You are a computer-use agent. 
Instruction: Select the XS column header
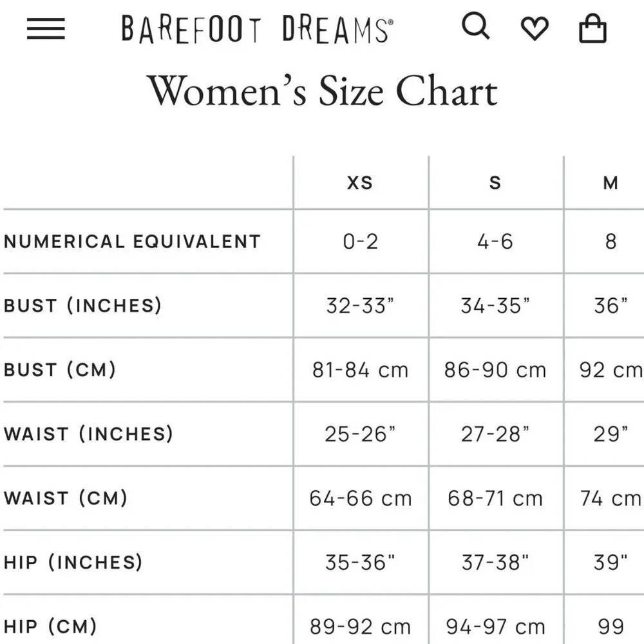point(360,182)
